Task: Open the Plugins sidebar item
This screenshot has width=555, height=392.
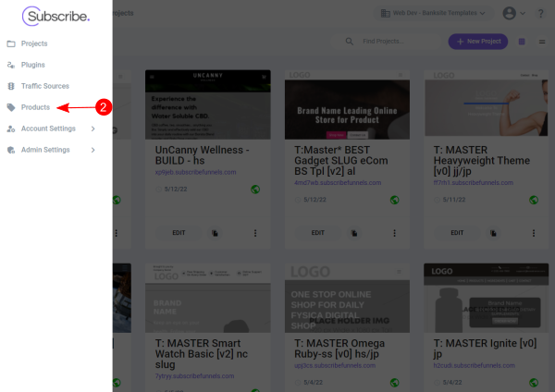Action: [32, 65]
